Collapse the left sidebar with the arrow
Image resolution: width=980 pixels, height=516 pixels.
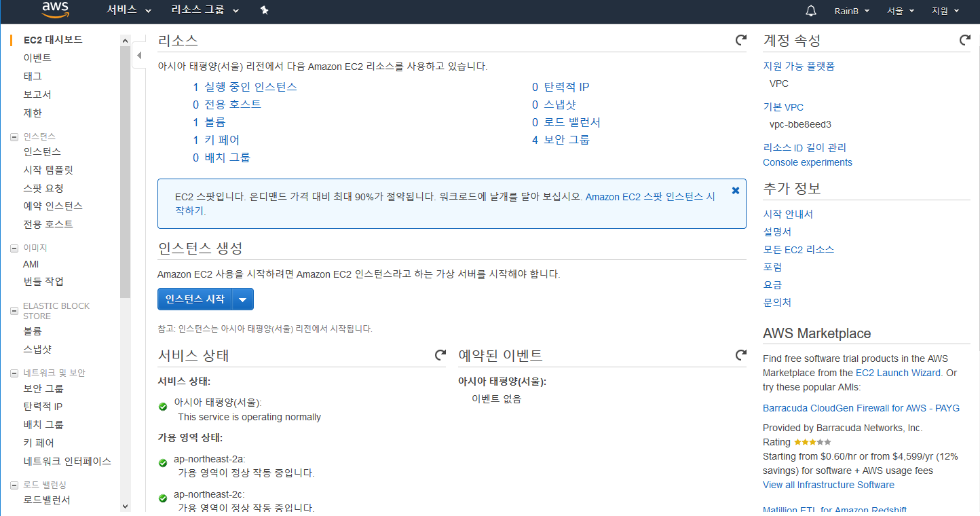click(139, 55)
